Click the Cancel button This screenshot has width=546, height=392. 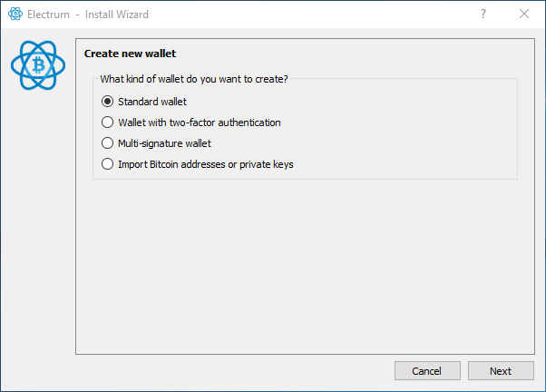(x=427, y=371)
